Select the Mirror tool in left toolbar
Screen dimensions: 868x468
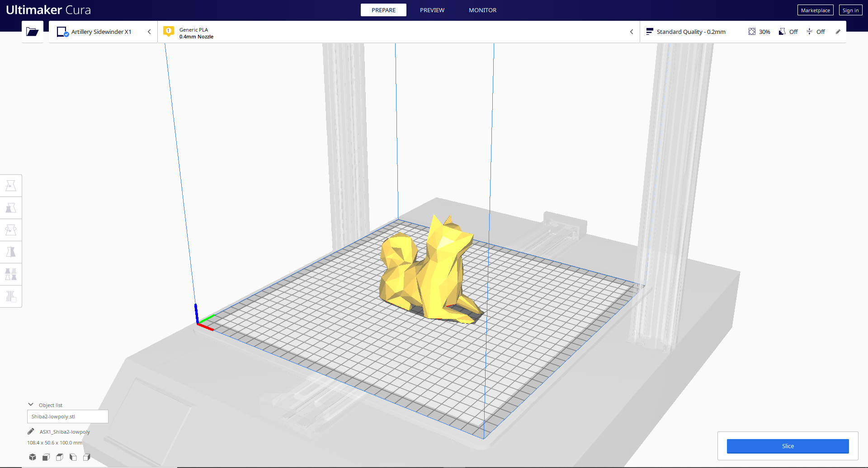(11, 252)
